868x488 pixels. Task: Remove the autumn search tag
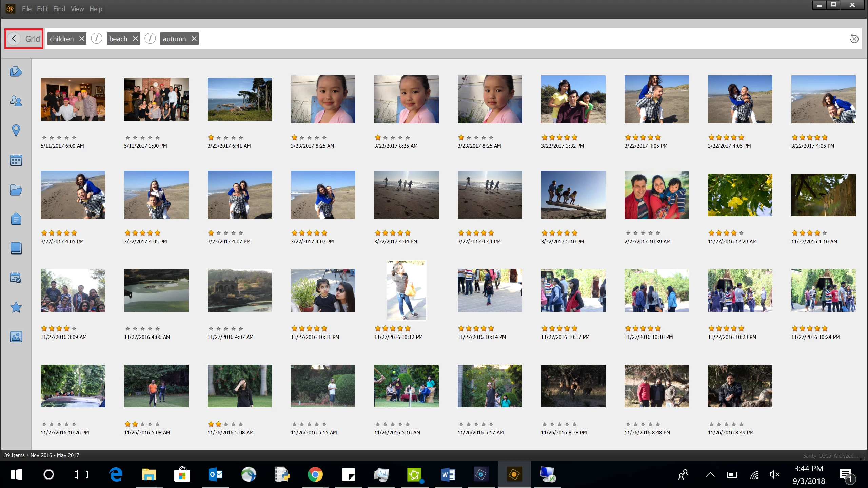point(194,39)
